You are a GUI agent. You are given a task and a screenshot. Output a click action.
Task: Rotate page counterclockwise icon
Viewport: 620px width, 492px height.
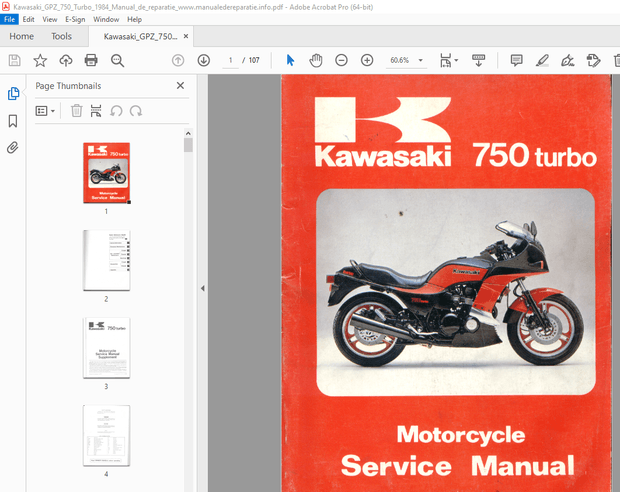(x=116, y=111)
